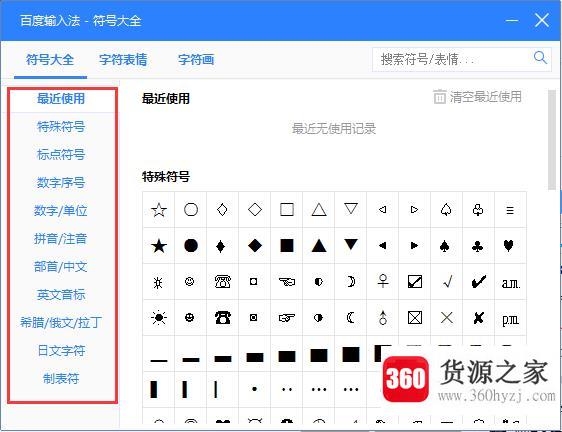Insert the smiling face outline symbol

[x=190, y=282]
